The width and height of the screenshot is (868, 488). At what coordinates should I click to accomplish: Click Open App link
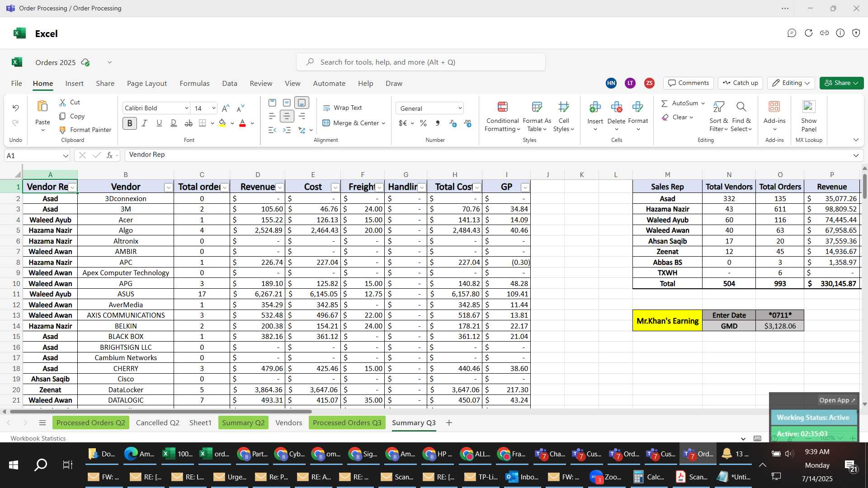coord(837,400)
